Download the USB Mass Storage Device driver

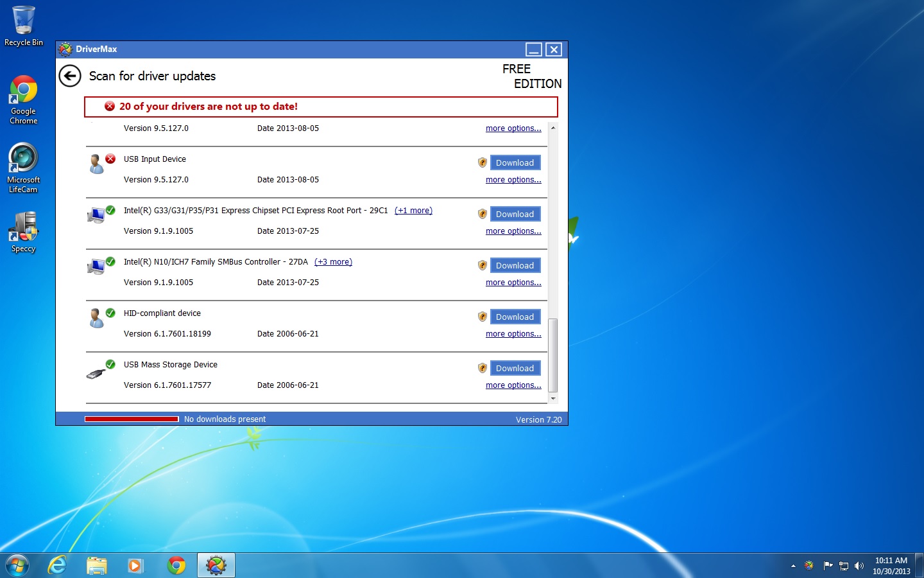click(x=515, y=368)
